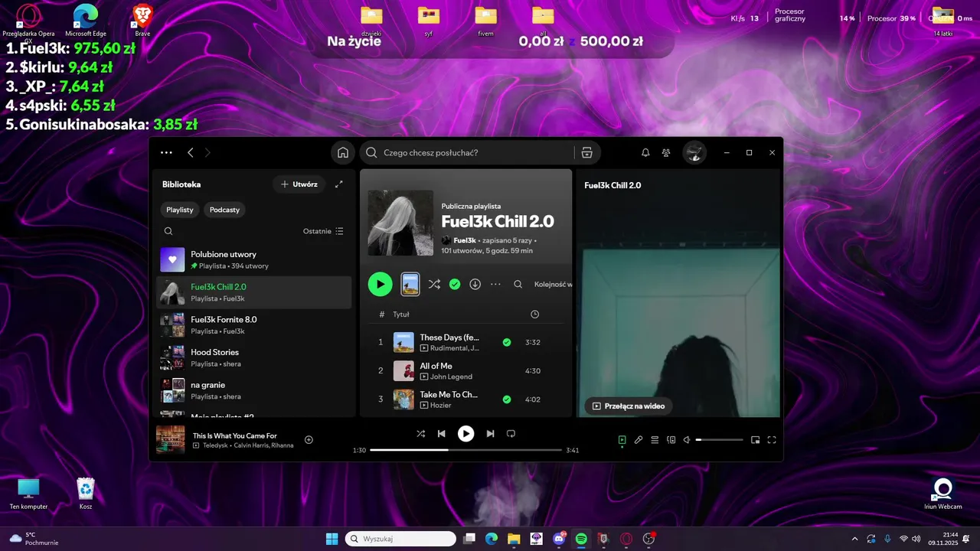The image size is (980, 551).
Task: Toggle the green checkmark for These Days
Action: coord(506,342)
